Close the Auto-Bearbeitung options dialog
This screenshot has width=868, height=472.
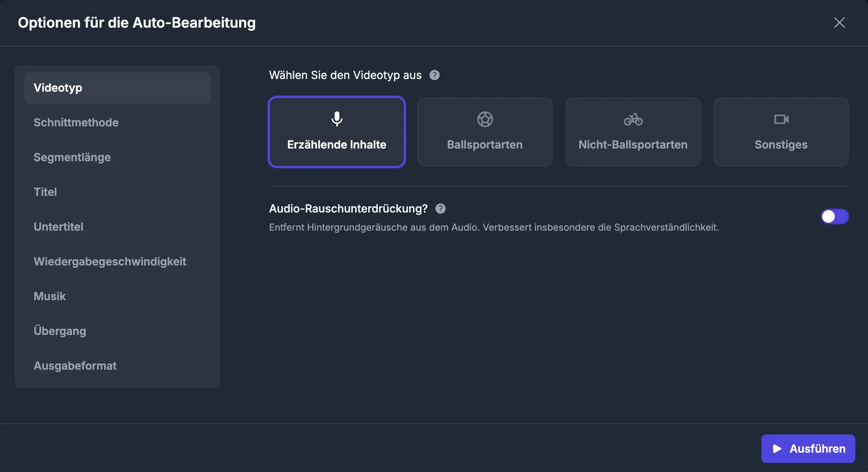[839, 23]
